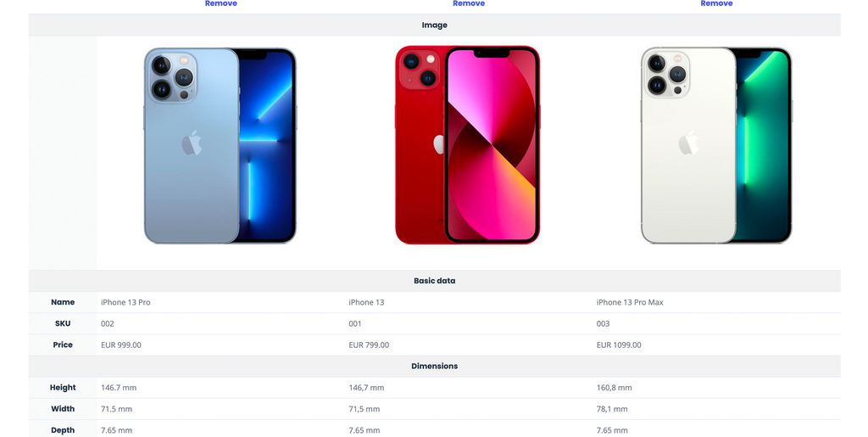Click the red iPhone 13 image
This screenshot has width=868, height=437.
pos(468,145)
